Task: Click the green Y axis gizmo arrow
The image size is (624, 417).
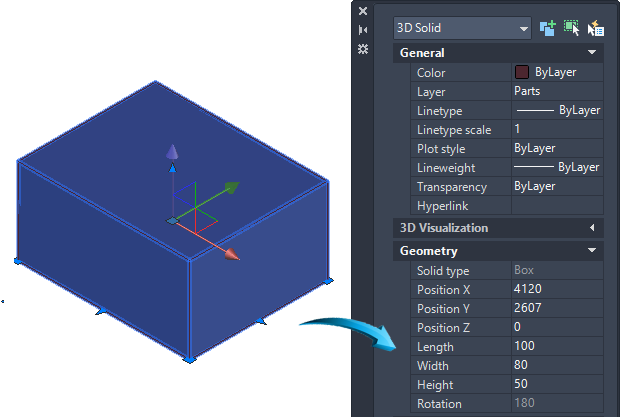Action: tap(232, 187)
